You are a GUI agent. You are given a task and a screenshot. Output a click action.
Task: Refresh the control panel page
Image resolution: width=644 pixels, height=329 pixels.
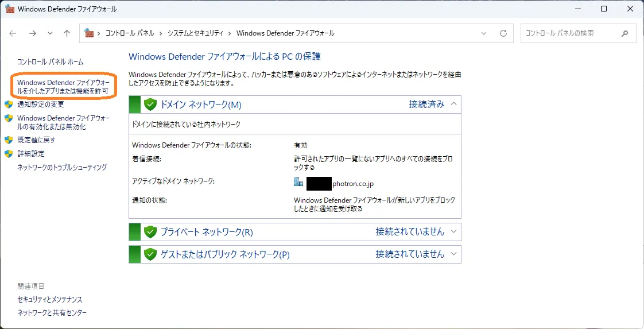[x=503, y=34]
